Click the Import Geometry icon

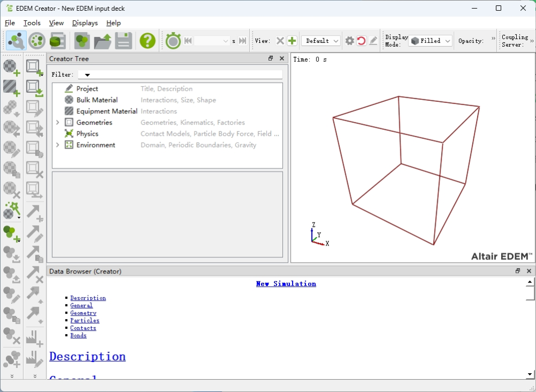point(35,87)
